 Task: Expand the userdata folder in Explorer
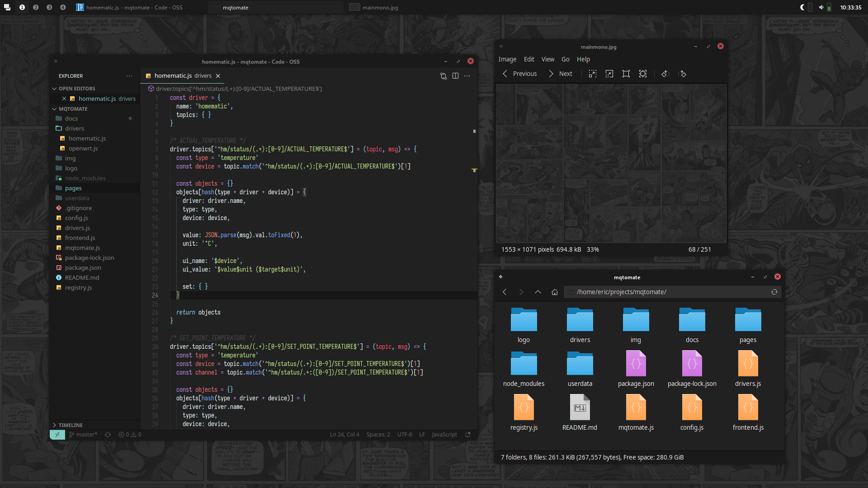[x=94, y=198]
